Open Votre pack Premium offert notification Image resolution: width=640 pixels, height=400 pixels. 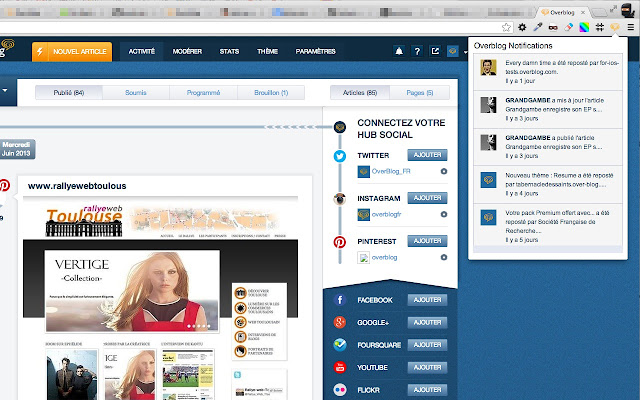(x=548, y=226)
